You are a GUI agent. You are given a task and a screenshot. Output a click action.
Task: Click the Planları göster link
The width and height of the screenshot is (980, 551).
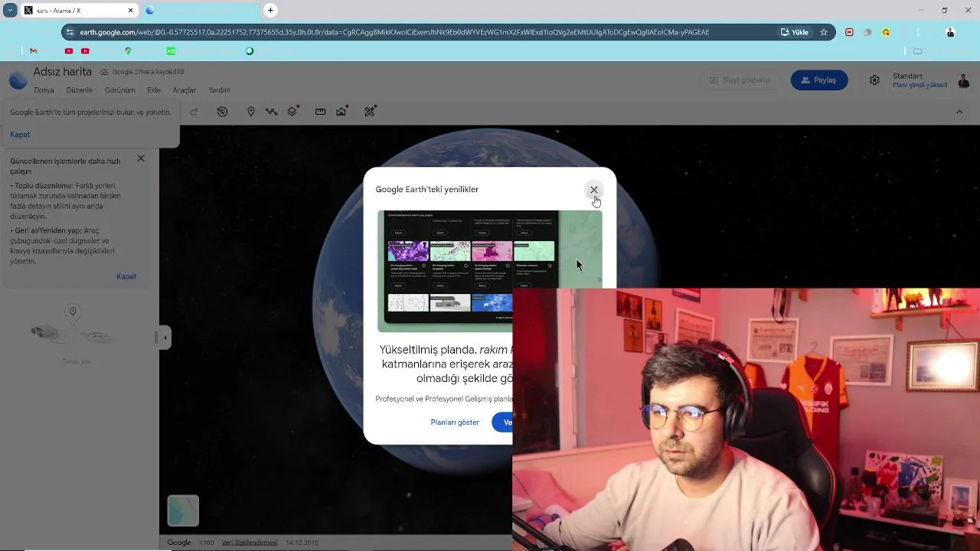455,422
